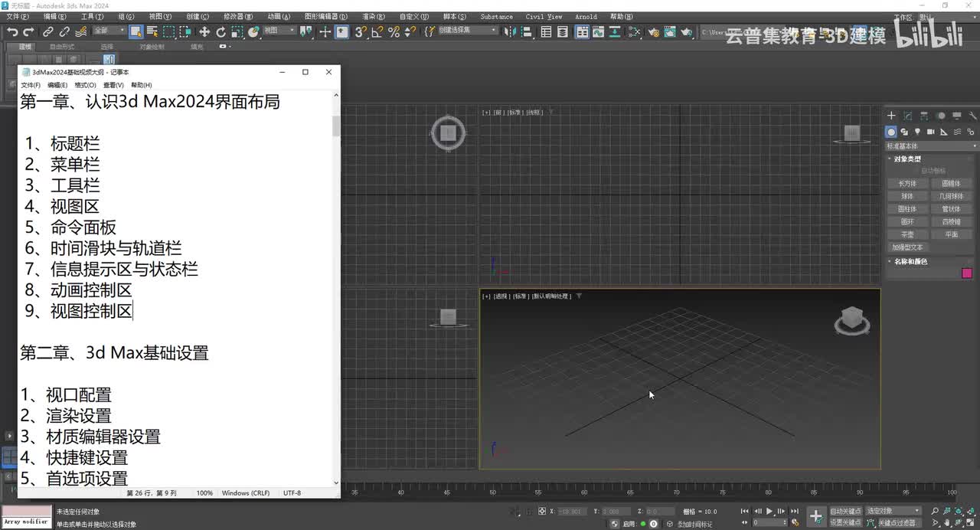Select the Cameras category icon
The height and width of the screenshot is (530, 980).
tap(930, 132)
